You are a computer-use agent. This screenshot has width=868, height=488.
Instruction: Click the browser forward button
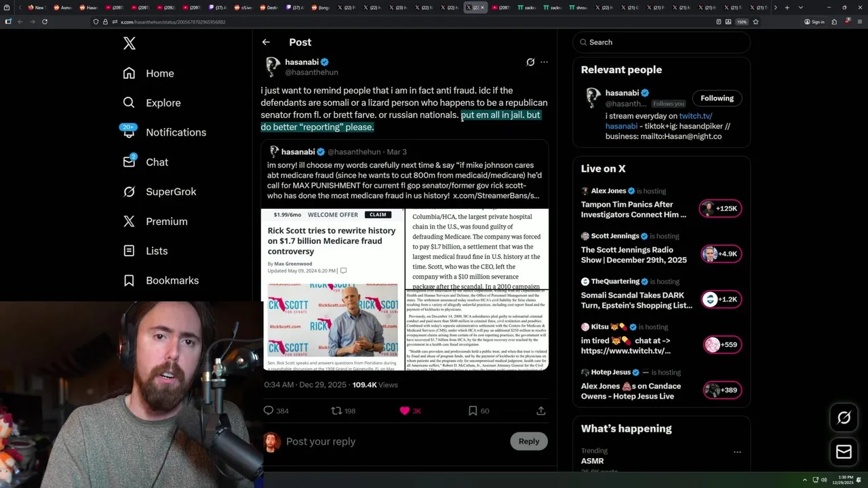pyautogui.click(x=33, y=22)
